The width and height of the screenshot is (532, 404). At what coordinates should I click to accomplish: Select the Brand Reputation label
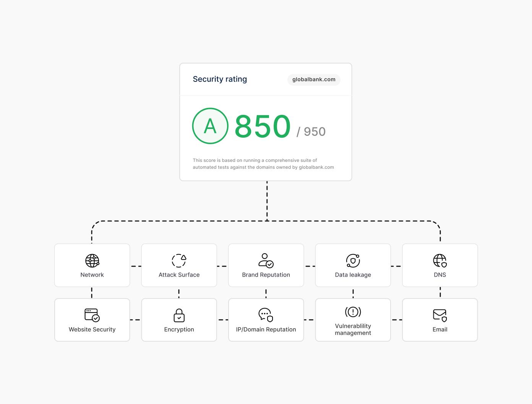266,275
